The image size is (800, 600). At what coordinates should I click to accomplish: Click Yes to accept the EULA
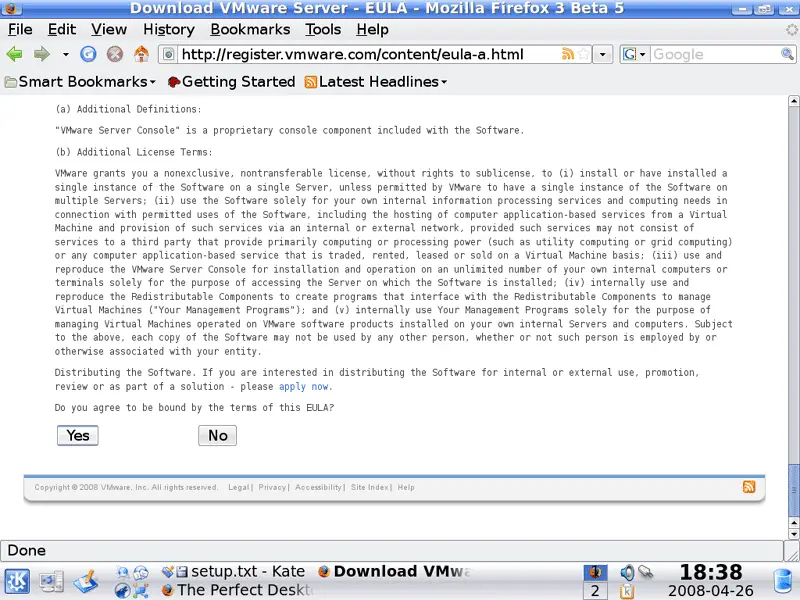click(78, 435)
